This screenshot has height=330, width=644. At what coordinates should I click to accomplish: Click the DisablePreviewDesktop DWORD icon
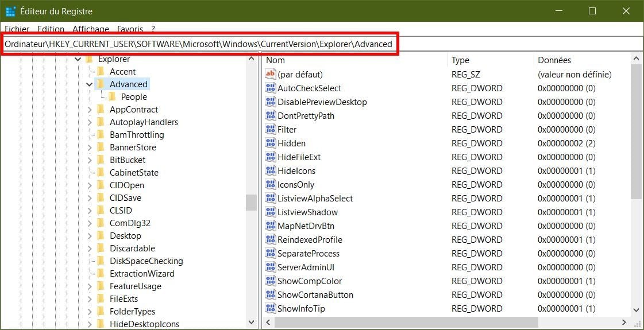coord(271,102)
